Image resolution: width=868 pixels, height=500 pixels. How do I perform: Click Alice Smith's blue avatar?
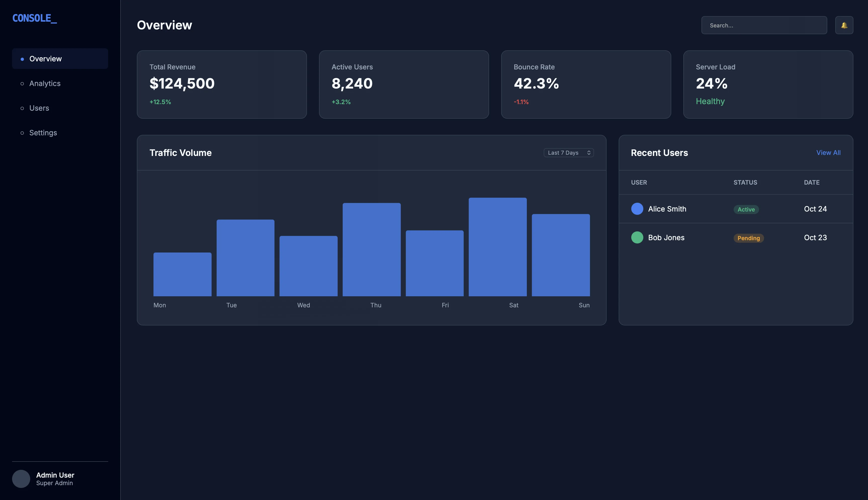coord(637,209)
